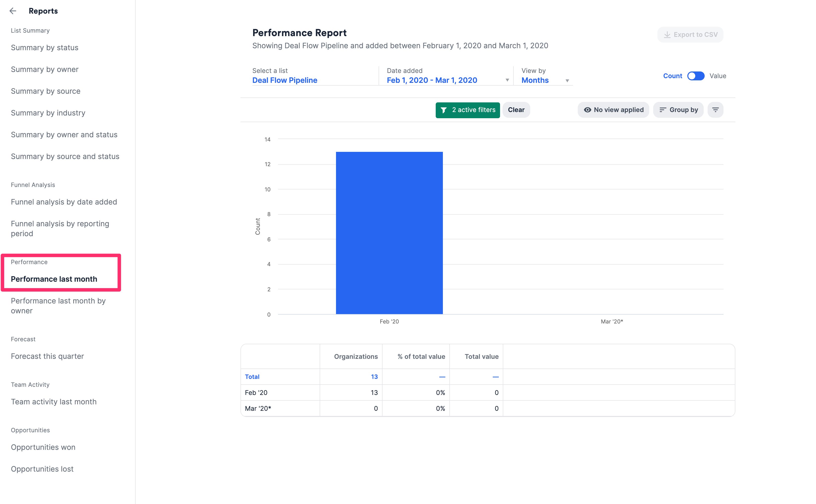Click the Total organizations count 13
The height and width of the screenshot is (504, 816).
(374, 377)
